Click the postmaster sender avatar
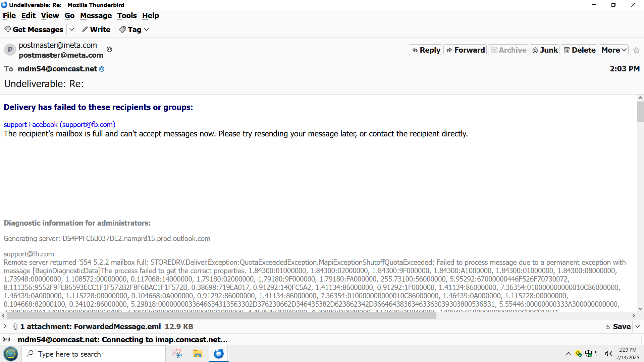 pos(10,50)
